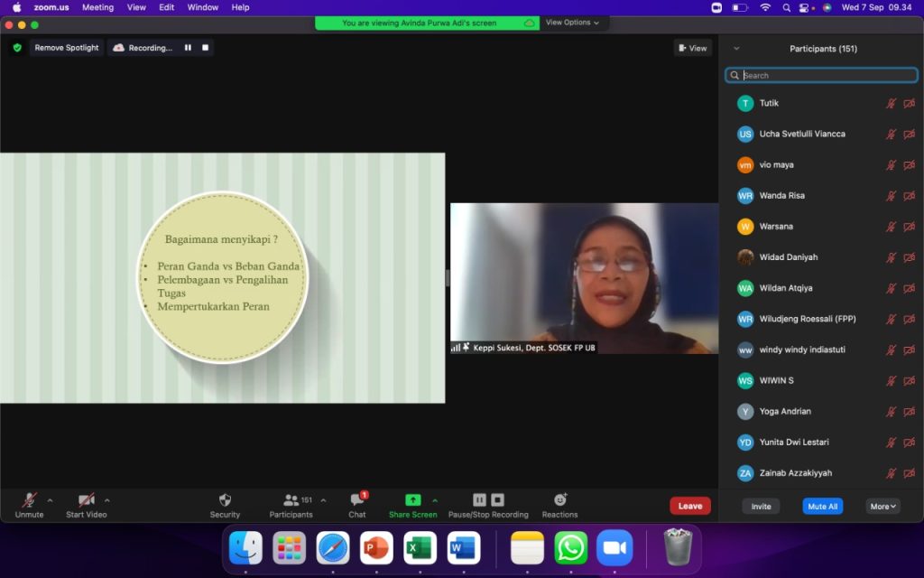Stop the cloud recording in top bar
The height and width of the screenshot is (578, 924).
tap(205, 48)
